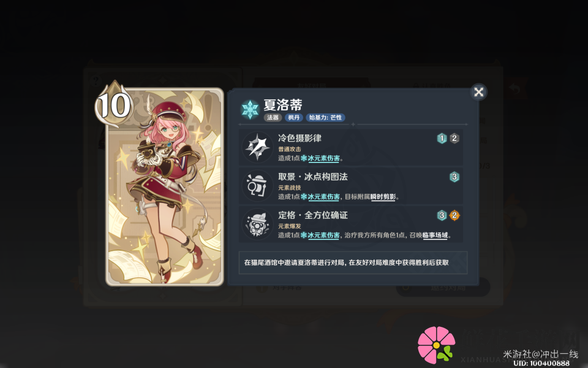Click the cost 3 die on 取景·冰点构图法
This screenshot has height=368, width=588.
coord(454,177)
